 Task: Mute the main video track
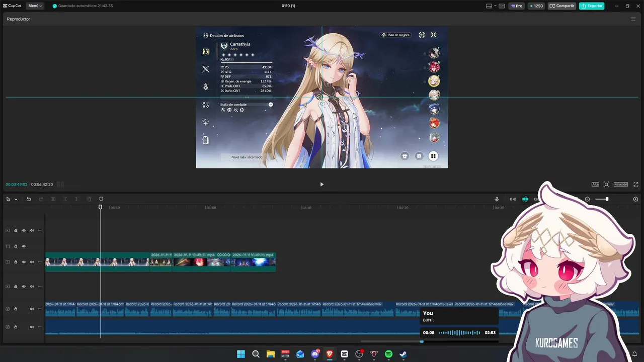(32, 262)
